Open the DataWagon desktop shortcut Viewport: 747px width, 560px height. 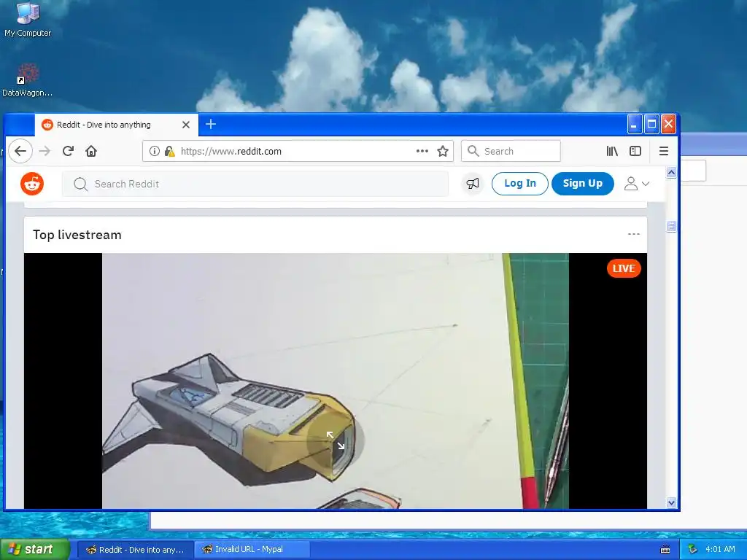(x=27, y=80)
